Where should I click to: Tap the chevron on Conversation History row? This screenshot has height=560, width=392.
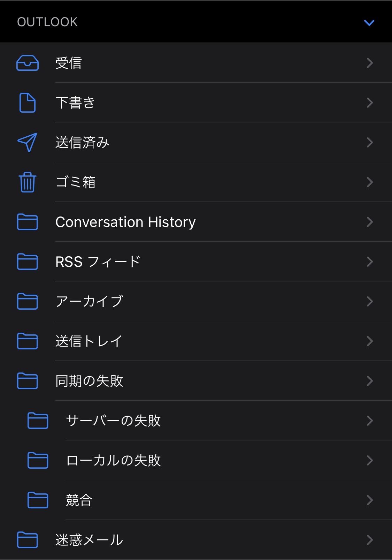click(x=370, y=222)
